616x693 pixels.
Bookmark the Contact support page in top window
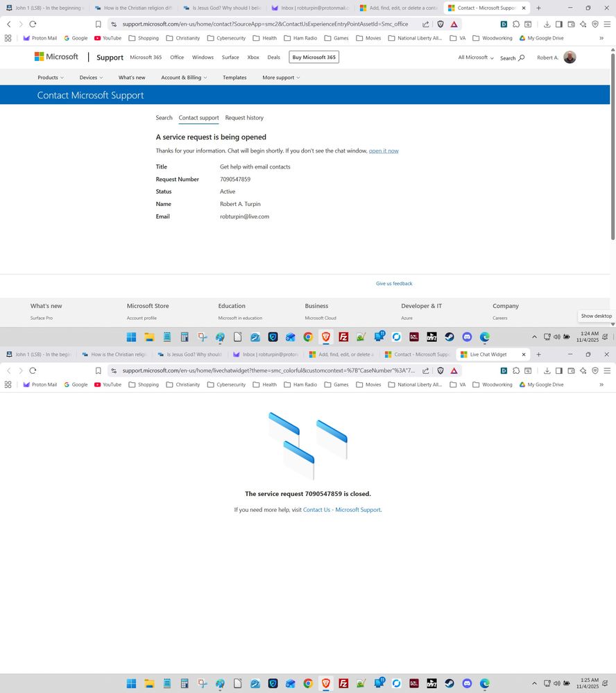click(98, 24)
